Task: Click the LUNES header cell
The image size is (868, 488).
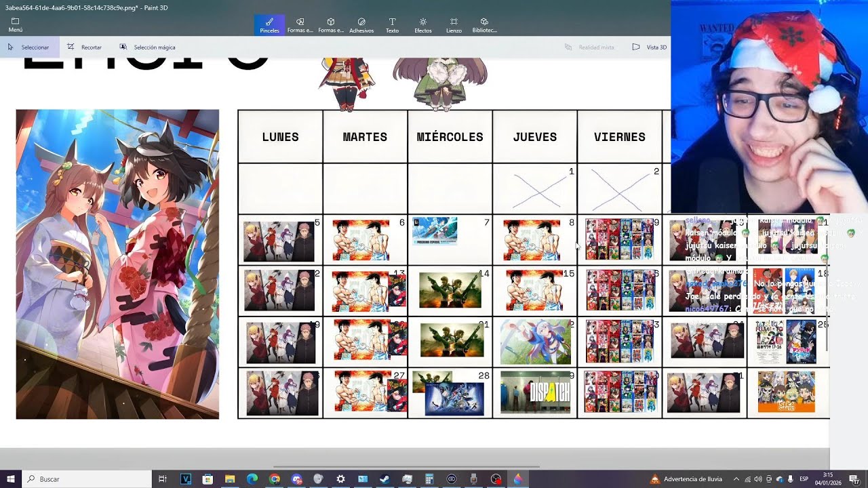Action: tap(280, 137)
